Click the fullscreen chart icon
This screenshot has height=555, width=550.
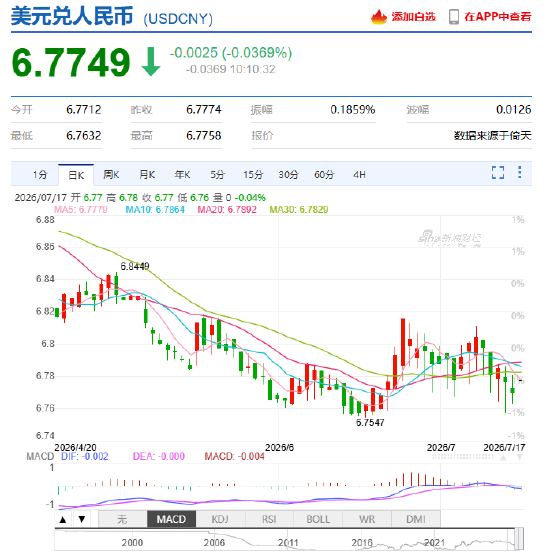pyautogui.click(x=498, y=173)
